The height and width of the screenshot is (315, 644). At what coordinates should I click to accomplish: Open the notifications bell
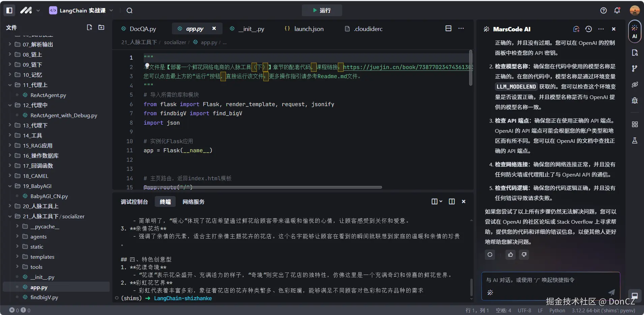click(617, 10)
